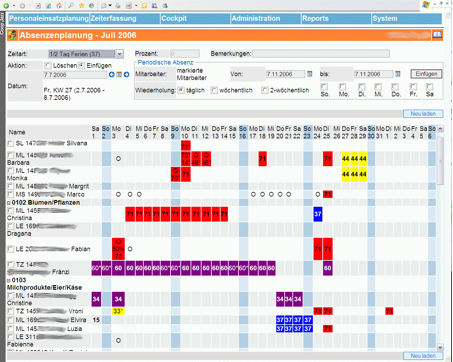Image resolution: width=453 pixels, height=362 pixels.
Task: Go to previous date with left arrow icon
Action: [112, 75]
